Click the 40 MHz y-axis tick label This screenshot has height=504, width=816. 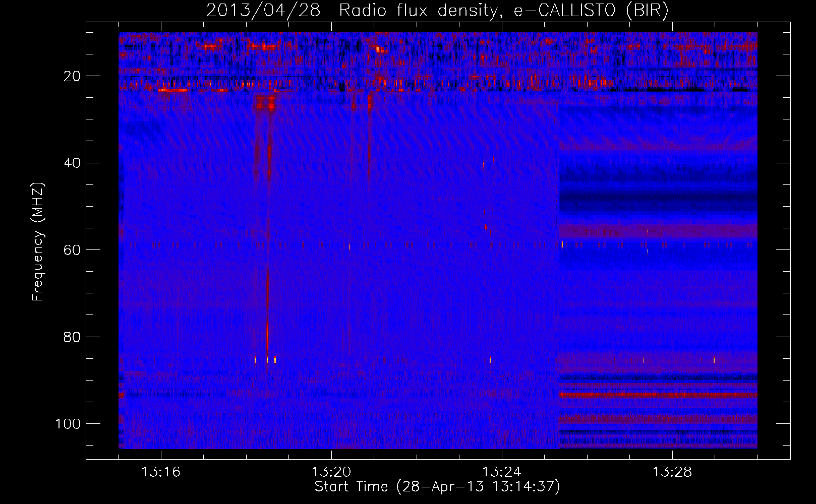(72, 163)
